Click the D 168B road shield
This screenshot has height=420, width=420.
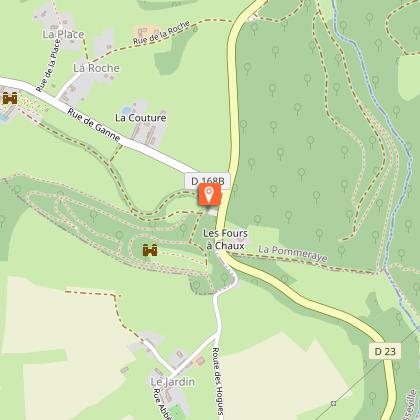[x=208, y=181]
